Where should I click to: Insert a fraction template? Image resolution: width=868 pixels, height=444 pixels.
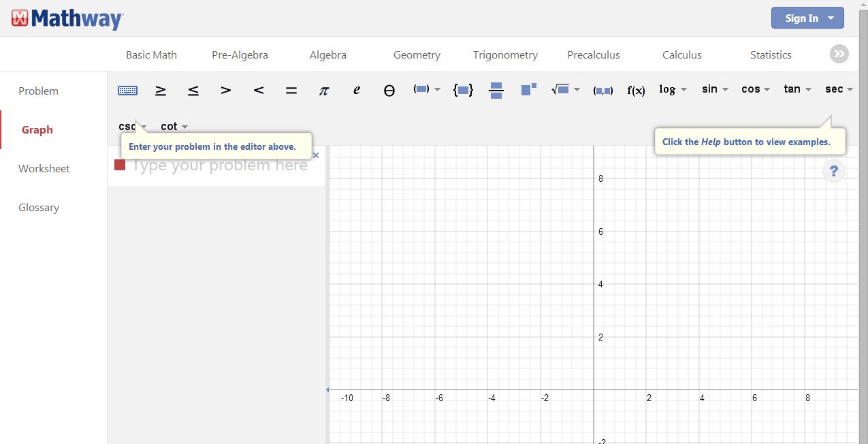pos(496,91)
